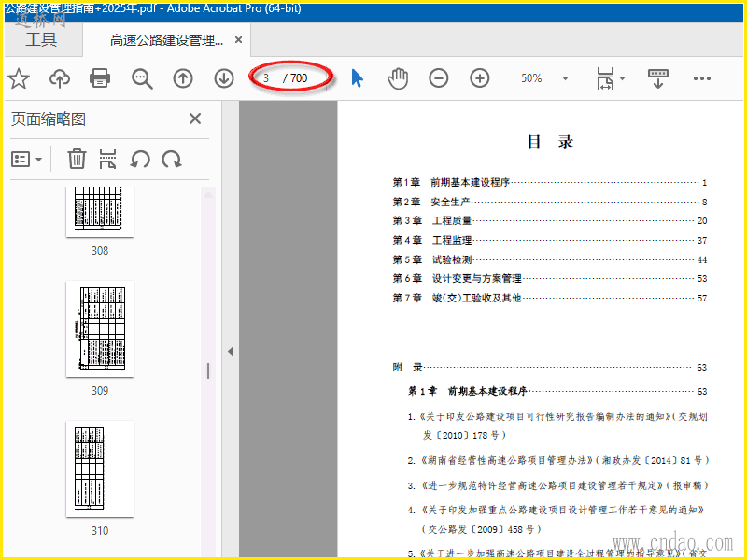Close the document tab
Screen dimensions: 747x560
(239, 40)
